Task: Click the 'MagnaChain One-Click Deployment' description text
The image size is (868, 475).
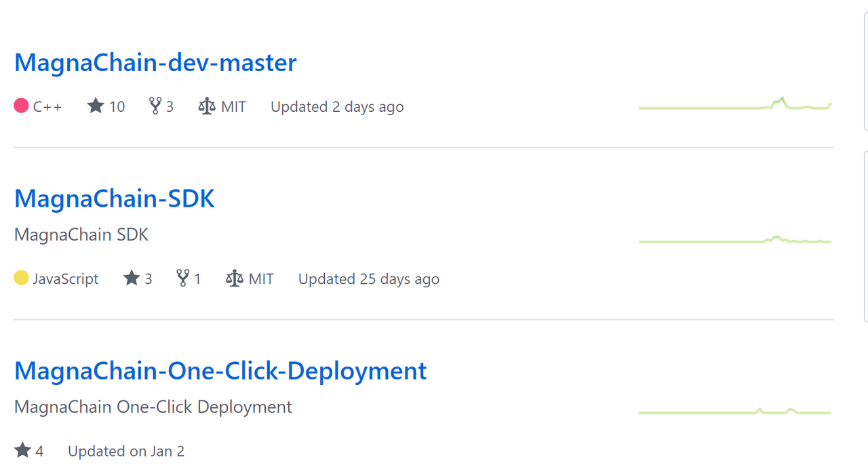Action: point(153,407)
